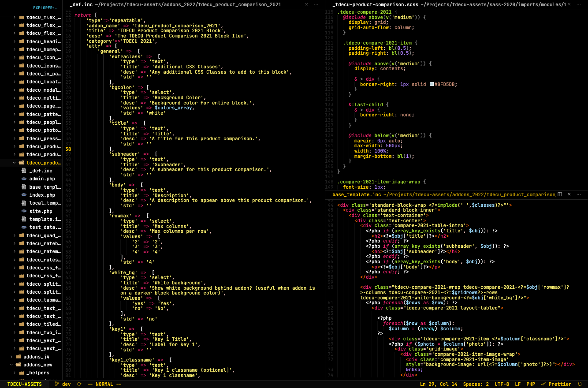Viewport: 588px width, 388px height.
Task: Click '$colors_array' variable in _def.inc
Action: [x=173, y=108]
